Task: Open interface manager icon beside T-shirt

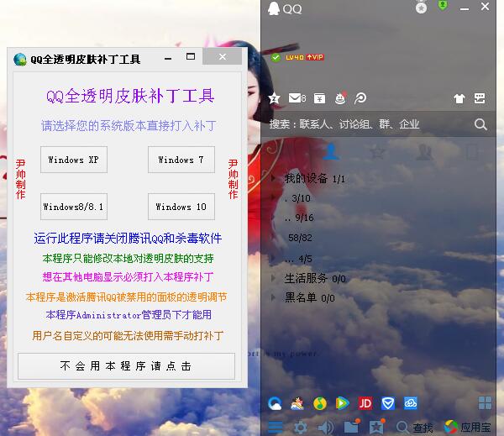Action: pos(480,98)
